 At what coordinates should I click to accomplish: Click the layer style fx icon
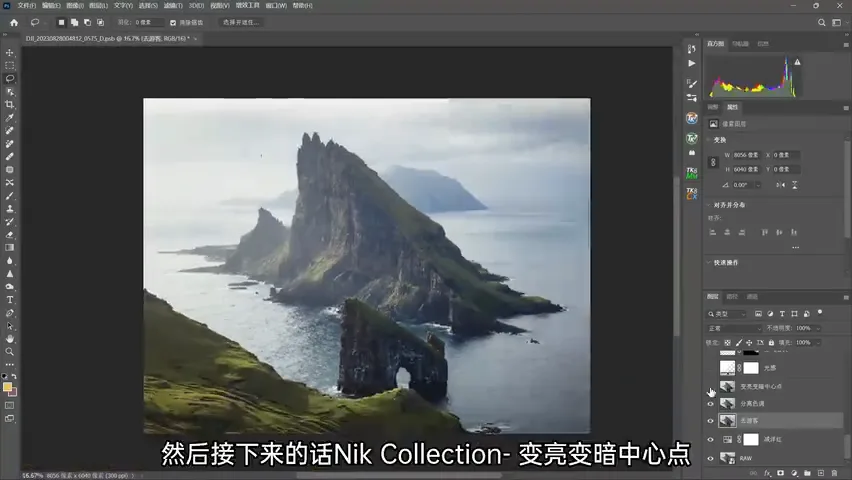pyautogui.click(x=767, y=473)
